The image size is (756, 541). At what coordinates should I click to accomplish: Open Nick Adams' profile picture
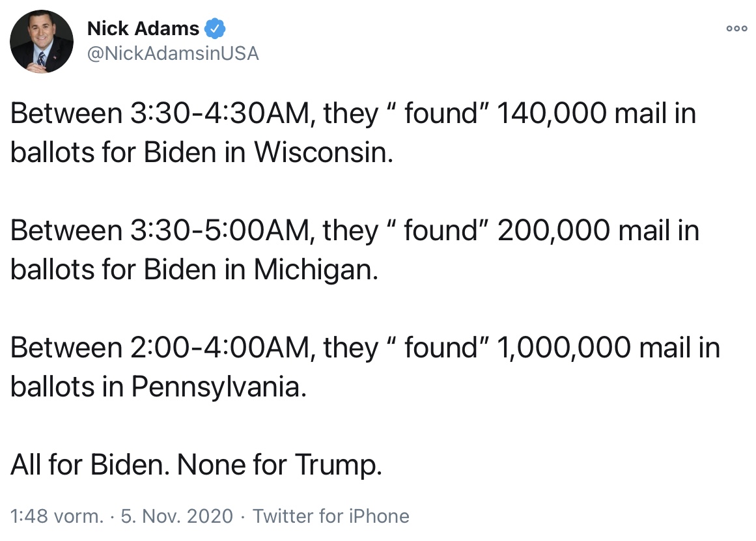[41, 41]
